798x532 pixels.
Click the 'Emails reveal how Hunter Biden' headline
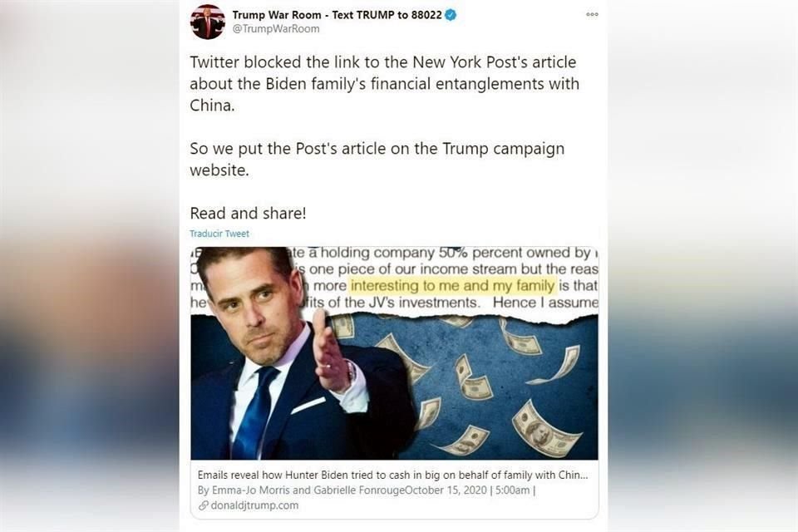tap(392, 475)
